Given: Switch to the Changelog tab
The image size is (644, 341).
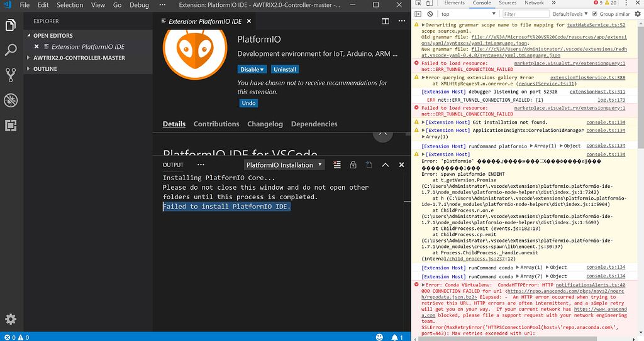Looking at the screenshot, I should [265, 124].
